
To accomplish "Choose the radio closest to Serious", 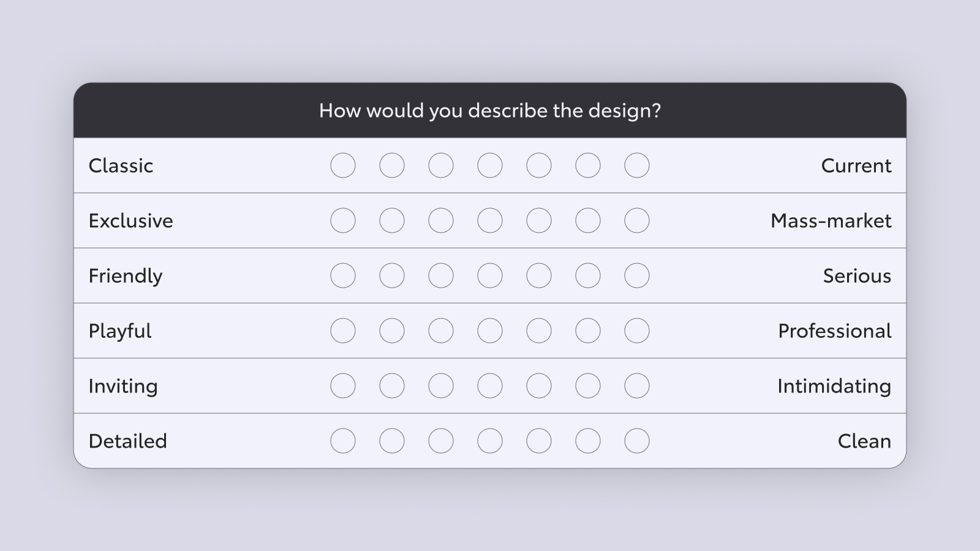I will pyautogui.click(x=637, y=275).
